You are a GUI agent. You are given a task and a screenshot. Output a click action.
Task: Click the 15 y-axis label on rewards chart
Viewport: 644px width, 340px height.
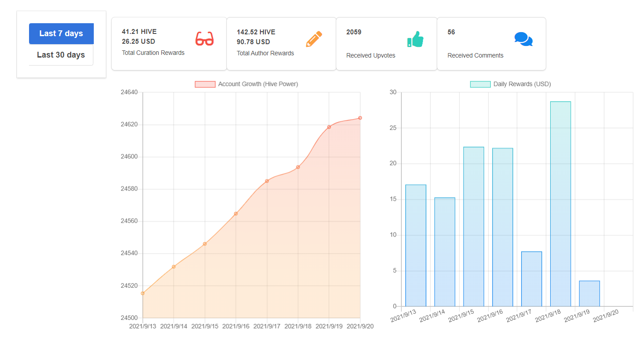[x=393, y=199]
